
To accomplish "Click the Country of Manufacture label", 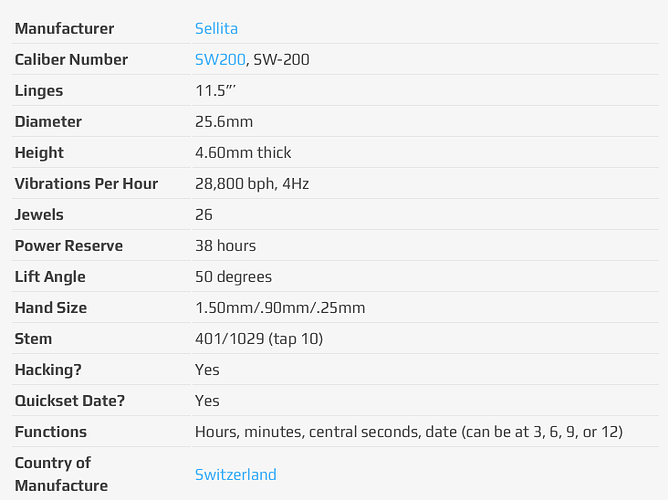I will click(61, 474).
